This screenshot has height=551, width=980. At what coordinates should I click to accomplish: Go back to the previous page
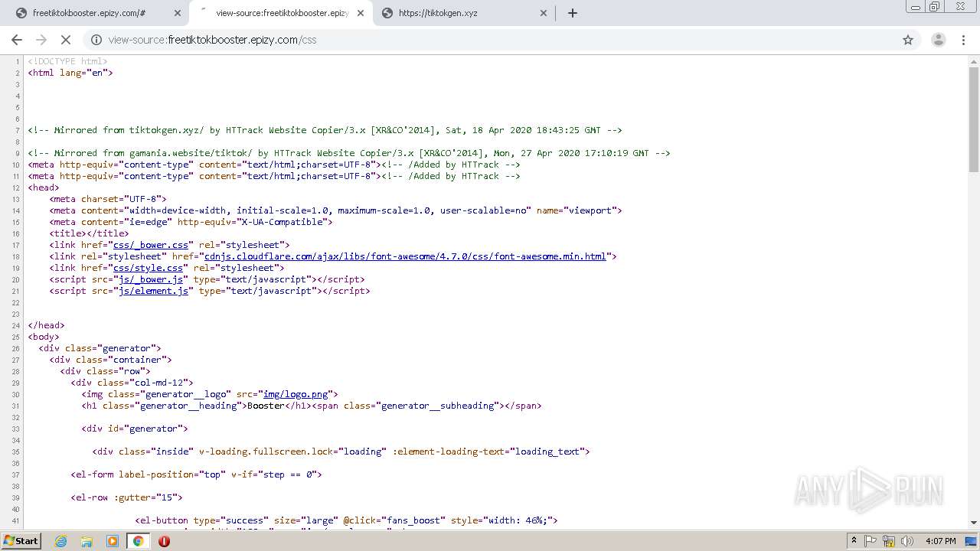click(x=17, y=40)
